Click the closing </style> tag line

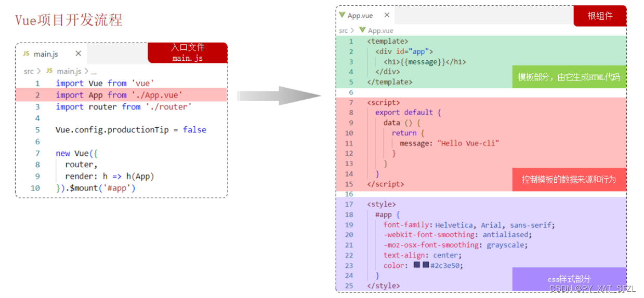pyautogui.click(x=384, y=286)
